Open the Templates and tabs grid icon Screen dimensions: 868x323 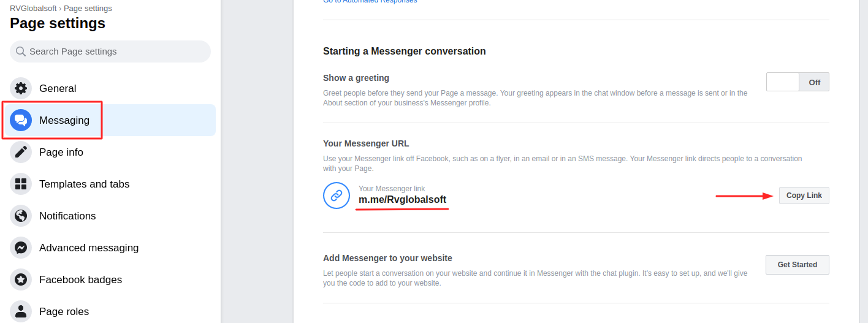click(x=21, y=184)
